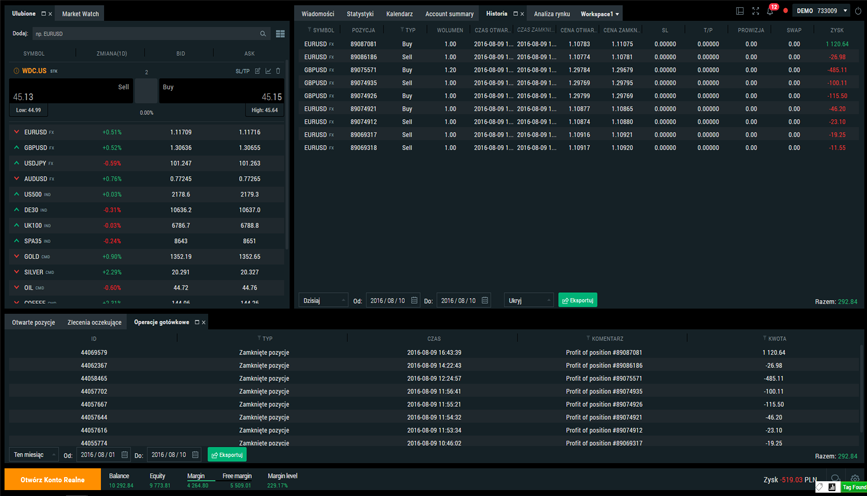
Task: Click Otwórz Konto Realne button
Action: pos(52,480)
